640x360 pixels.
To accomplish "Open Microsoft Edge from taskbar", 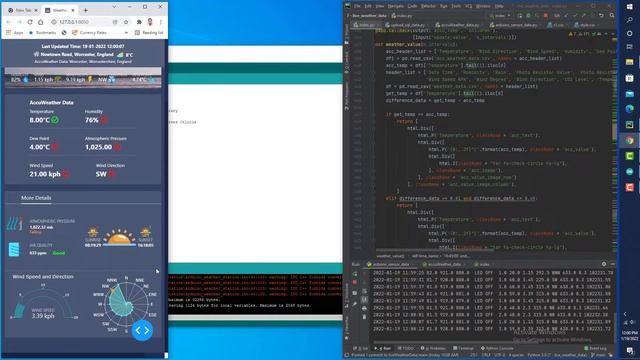I will [629, 109].
